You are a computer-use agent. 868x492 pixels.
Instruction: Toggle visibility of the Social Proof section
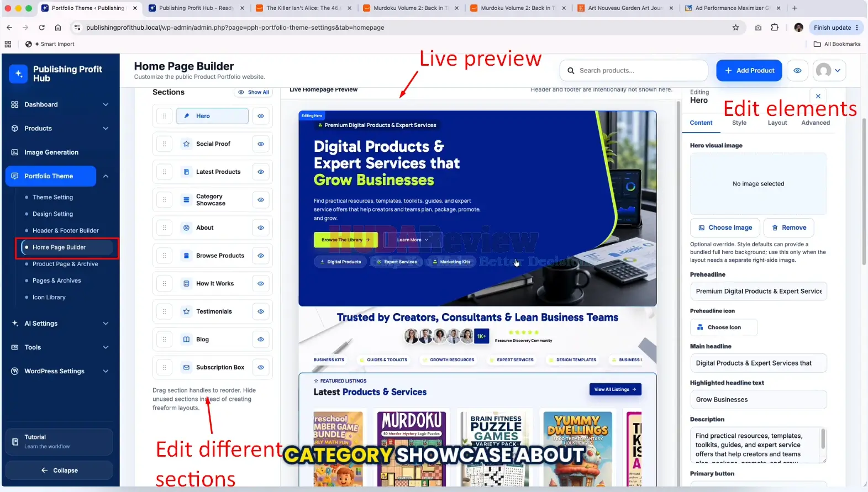click(261, 144)
